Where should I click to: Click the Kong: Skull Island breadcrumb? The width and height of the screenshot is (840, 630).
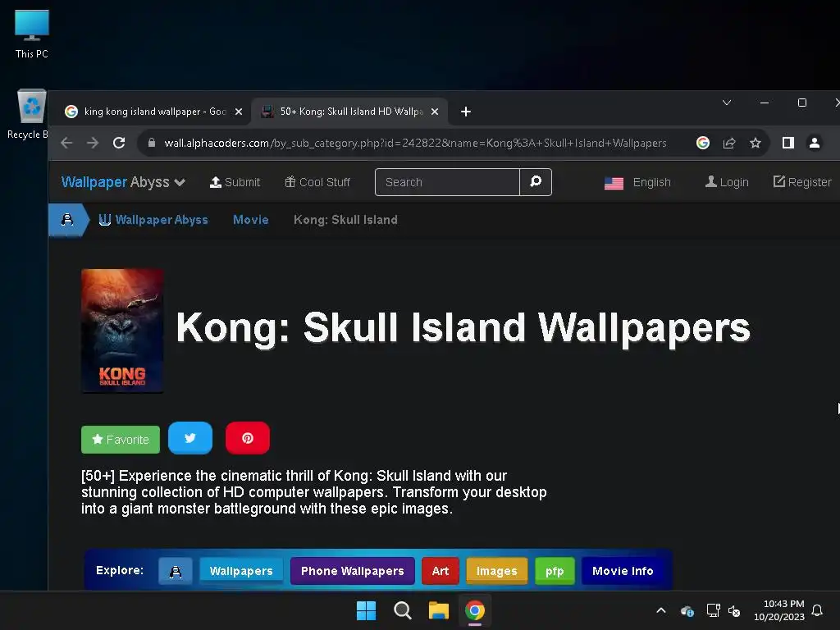click(x=345, y=220)
